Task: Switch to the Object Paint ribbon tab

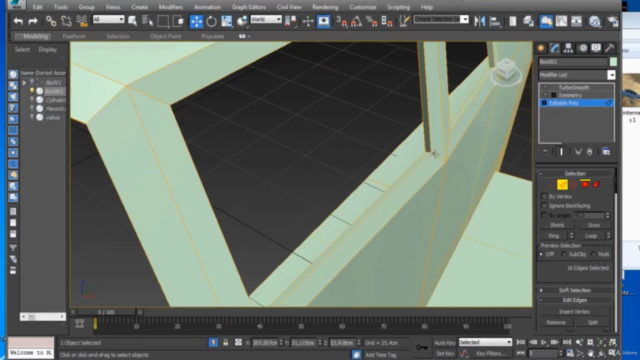Action: click(x=165, y=36)
